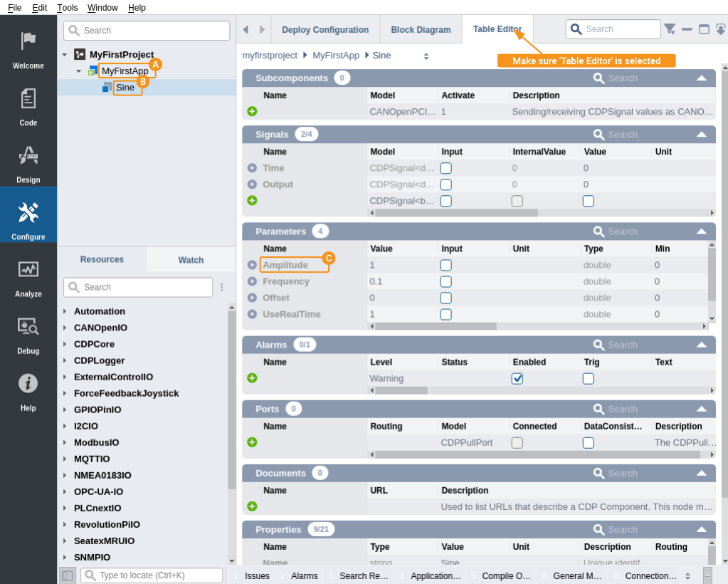Screen dimensions: 728x584
Task: Open the Welcome mode
Action: (28, 49)
